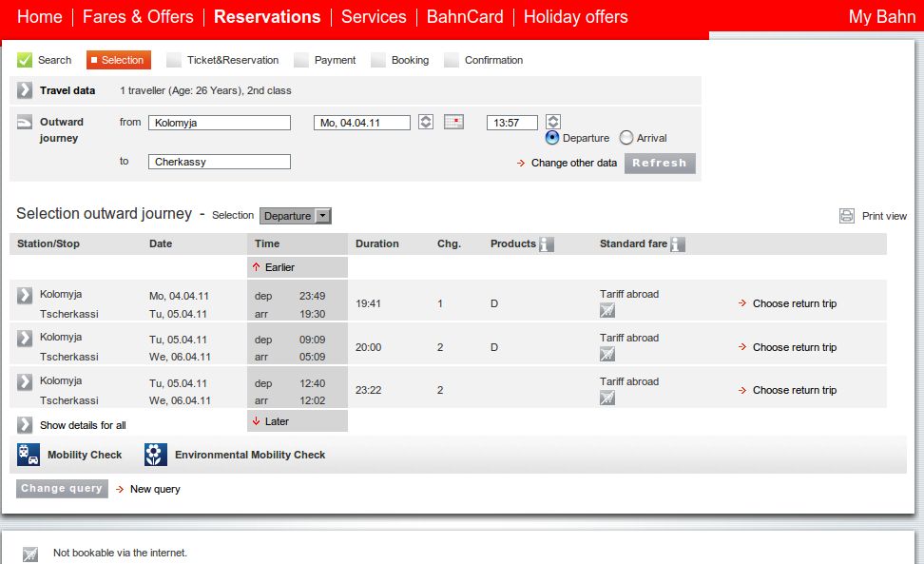The width and height of the screenshot is (924, 564).
Task: Open the Home menu
Action: click(40, 16)
